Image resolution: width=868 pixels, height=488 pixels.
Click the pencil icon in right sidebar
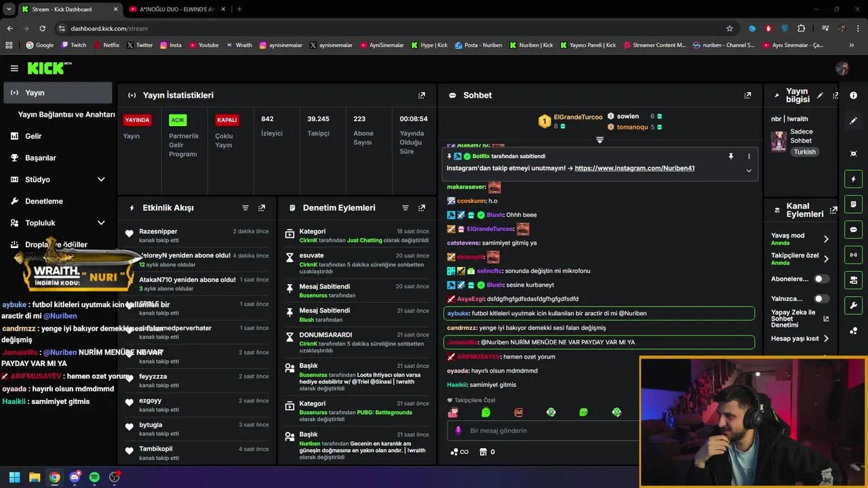[x=854, y=121]
